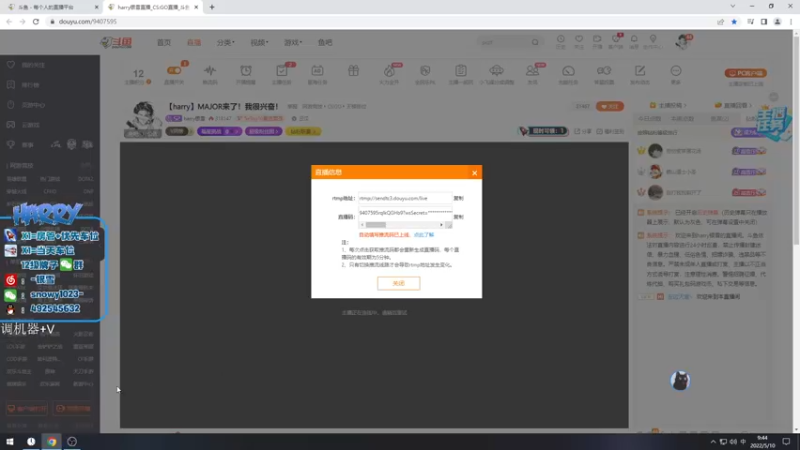Click the magnifier search icon
The image size is (800, 450).
(x=535, y=42)
